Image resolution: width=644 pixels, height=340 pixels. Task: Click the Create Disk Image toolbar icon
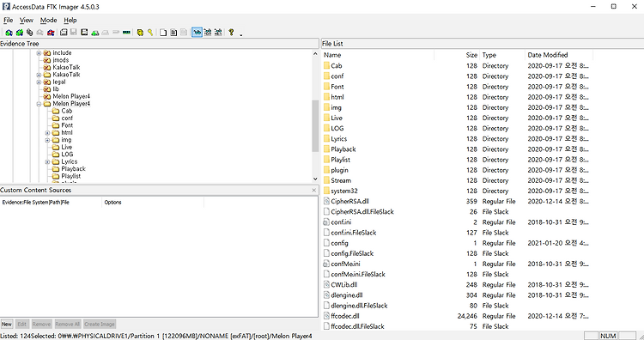coord(64,33)
